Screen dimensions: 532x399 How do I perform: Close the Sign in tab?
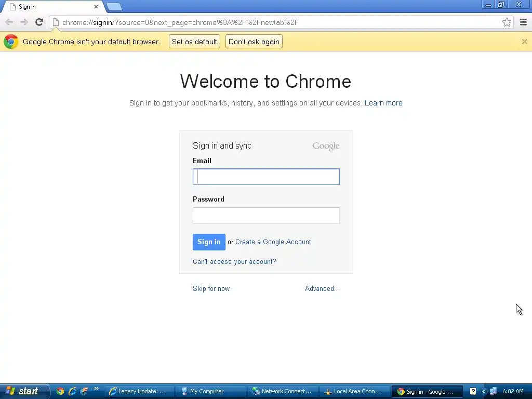[96, 6]
